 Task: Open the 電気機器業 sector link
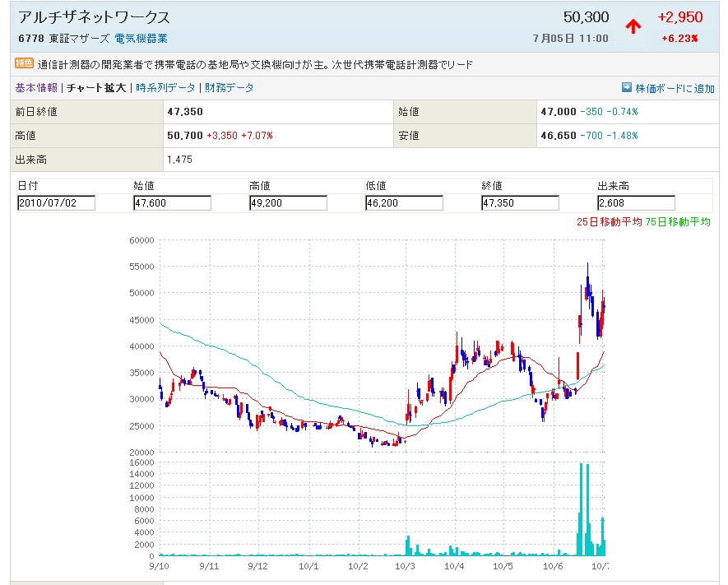pyautogui.click(x=141, y=39)
